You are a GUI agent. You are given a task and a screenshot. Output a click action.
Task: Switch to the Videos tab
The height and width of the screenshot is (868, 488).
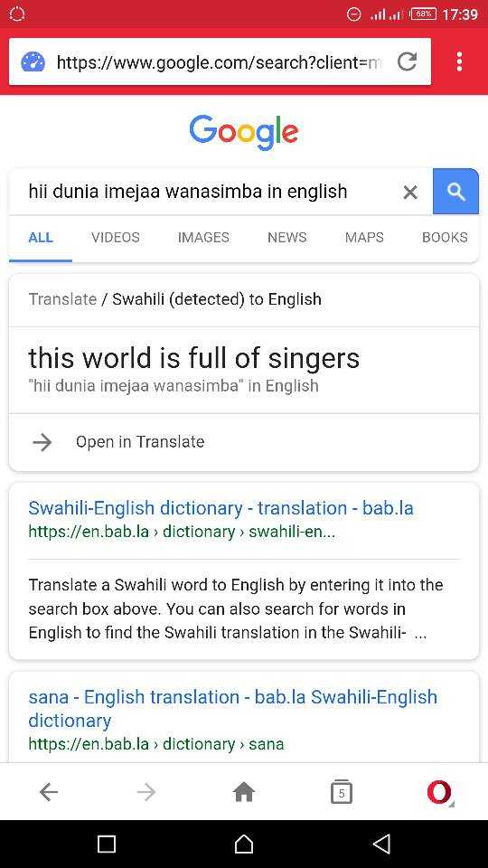[x=116, y=238]
